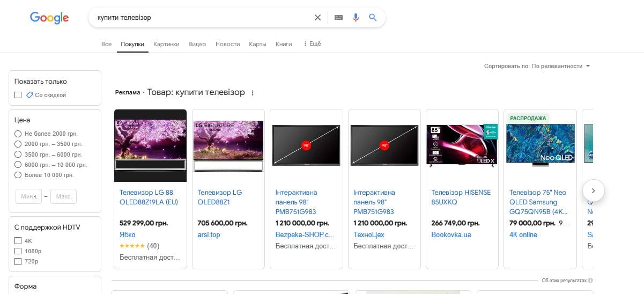
Task: Open ad options three-dot menu icon
Action: point(253,93)
